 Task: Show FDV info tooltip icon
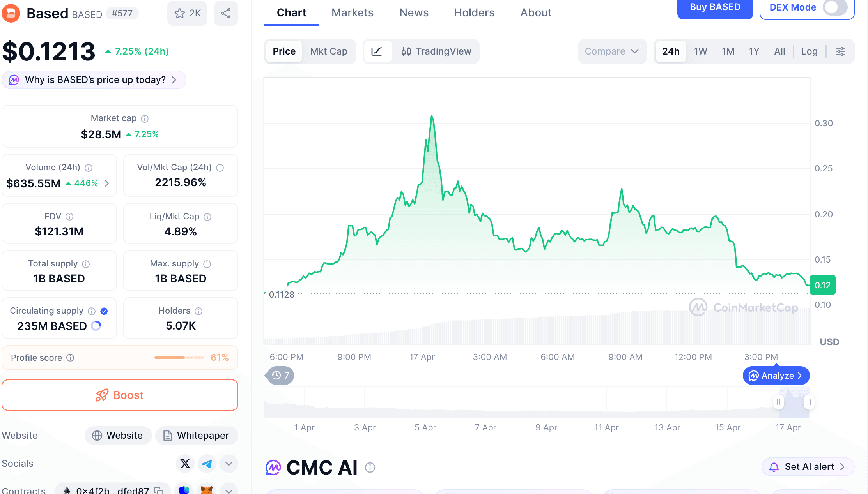[69, 216]
